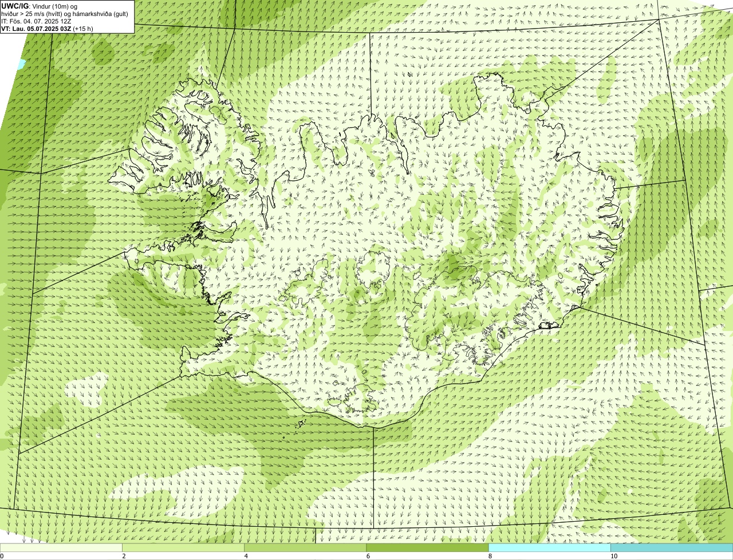Click the title line 'UWC/IG: Vindur (10m) og'

(40, 6)
